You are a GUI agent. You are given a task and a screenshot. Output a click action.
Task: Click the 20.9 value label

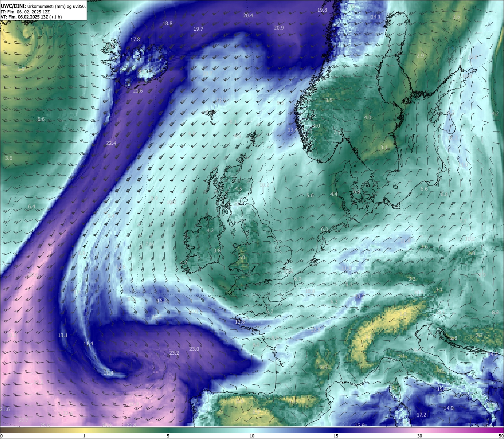click(279, 28)
